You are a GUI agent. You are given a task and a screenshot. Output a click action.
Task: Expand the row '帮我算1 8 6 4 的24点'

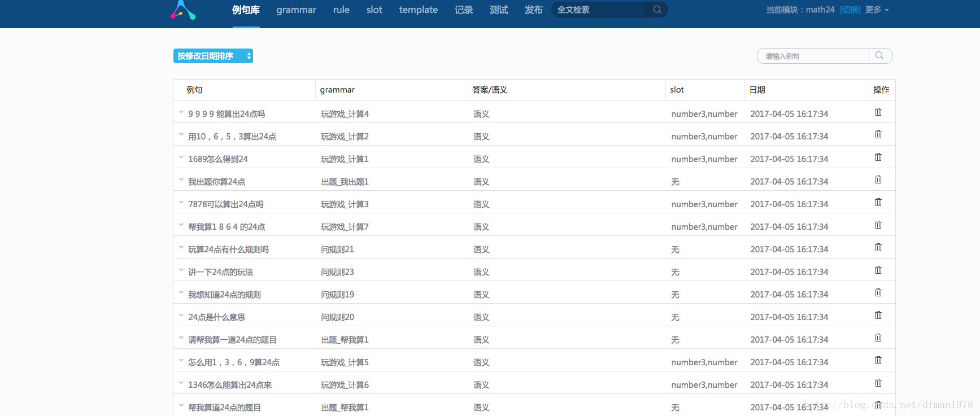(181, 225)
